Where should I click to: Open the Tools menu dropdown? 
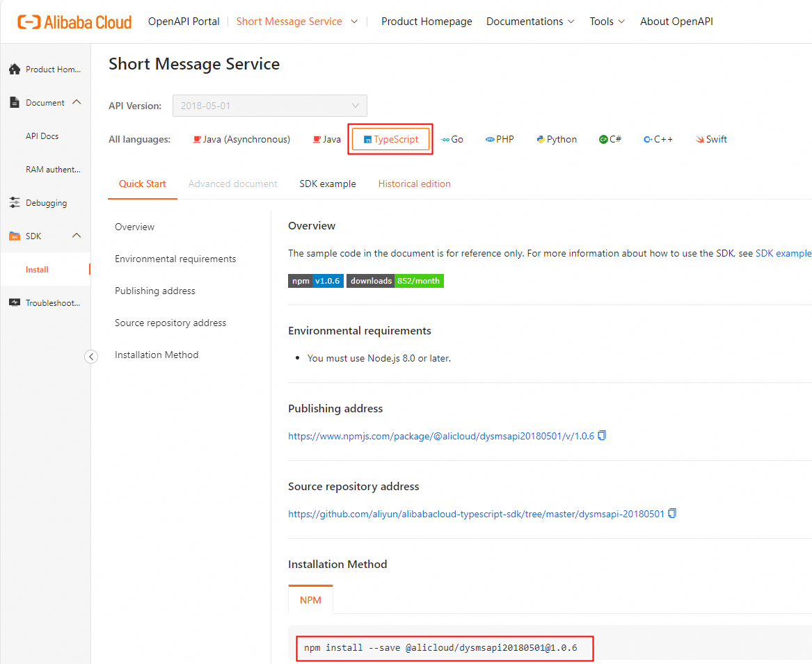click(x=607, y=22)
